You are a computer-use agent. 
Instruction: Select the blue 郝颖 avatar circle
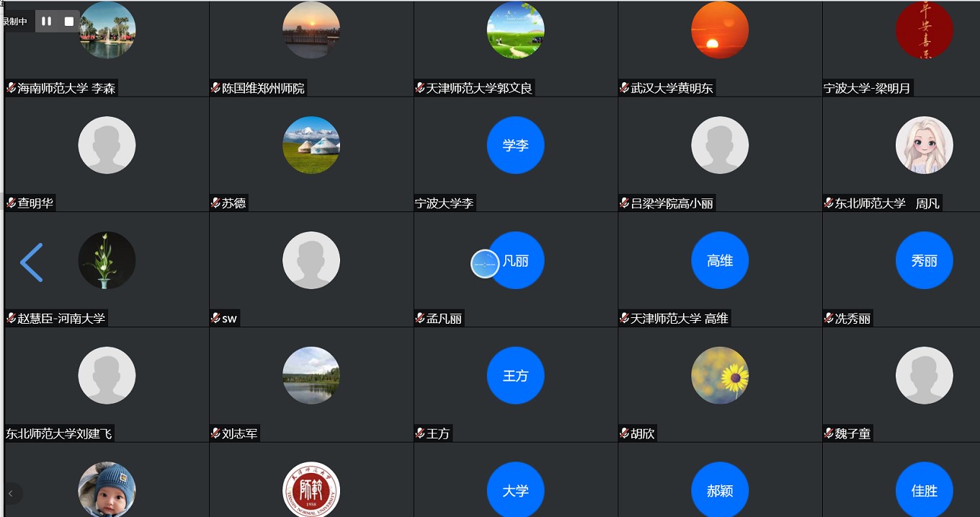719,490
